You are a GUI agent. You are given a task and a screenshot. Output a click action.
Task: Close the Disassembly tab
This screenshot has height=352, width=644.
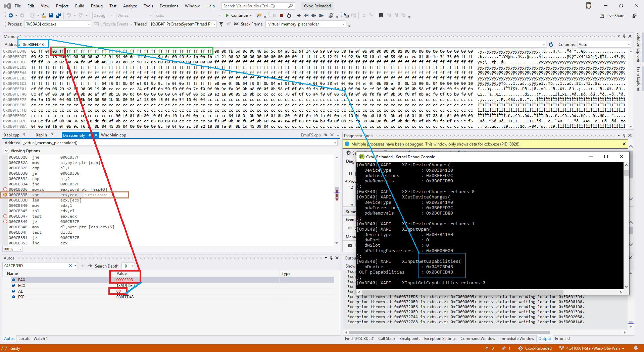coord(96,135)
